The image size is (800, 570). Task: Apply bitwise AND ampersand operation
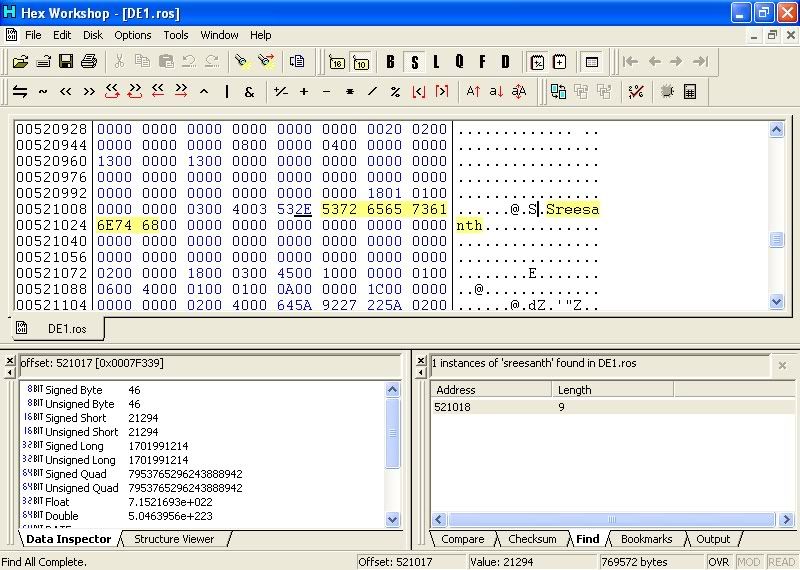click(249, 92)
